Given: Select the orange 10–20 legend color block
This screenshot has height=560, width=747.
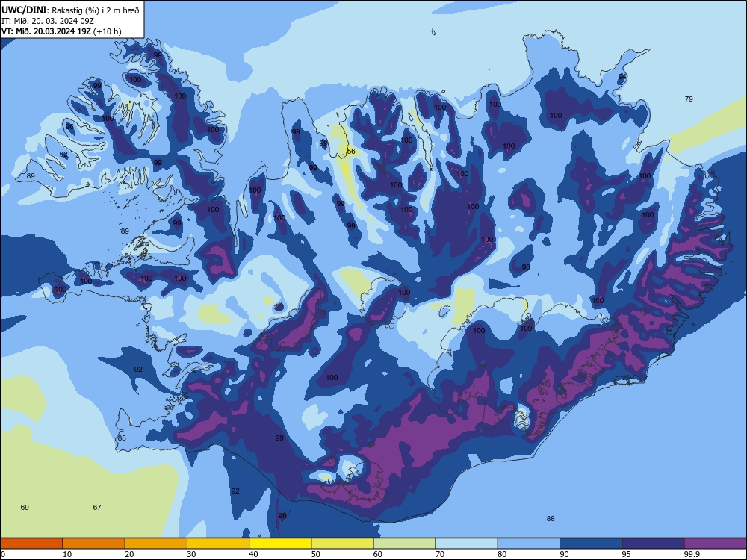Looking at the screenshot, I should (94, 544).
